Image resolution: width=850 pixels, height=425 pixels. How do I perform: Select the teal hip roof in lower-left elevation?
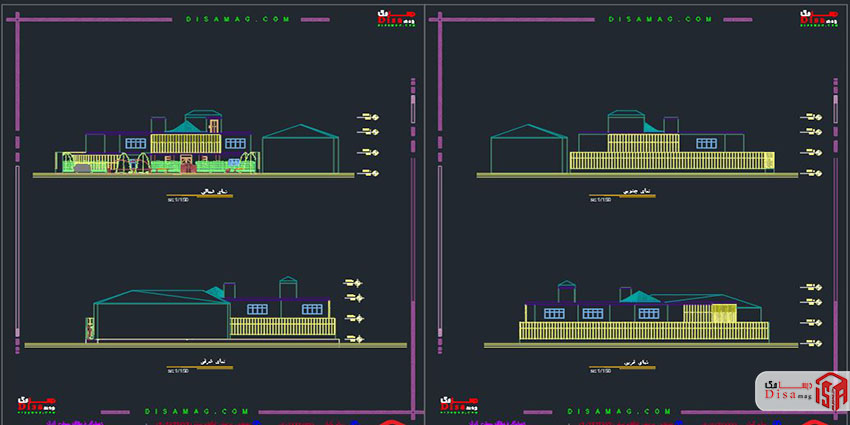coord(212,294)
